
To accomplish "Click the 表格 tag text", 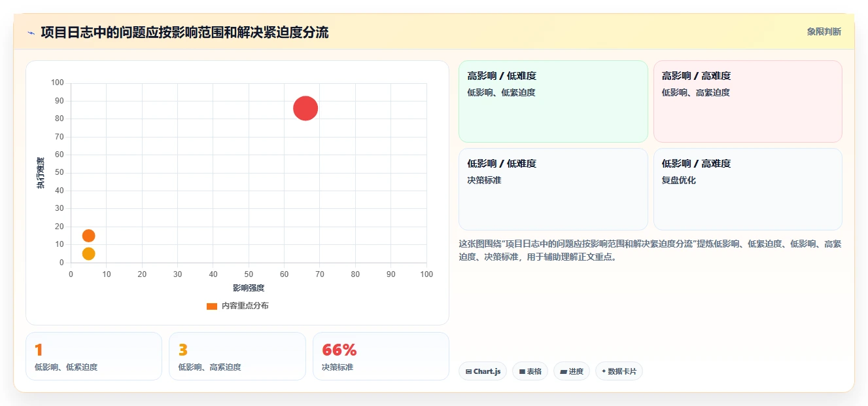I will click(x=534, y=371).
